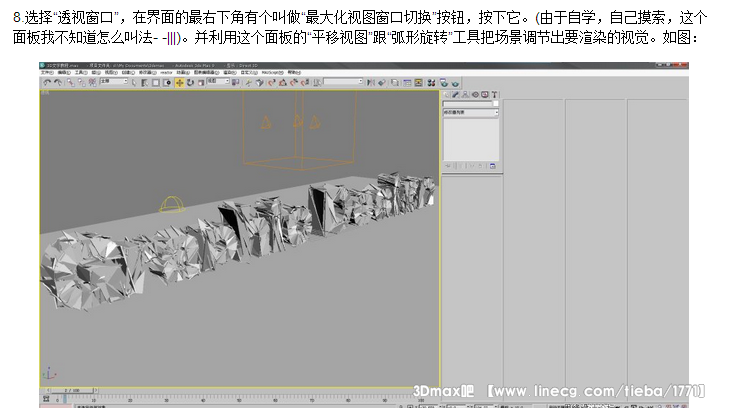The width and height of the screenshot is (734, 408).
Task: Toggle the Spinner Snap button
Action: pyautogui.click(x=304, y=82)
